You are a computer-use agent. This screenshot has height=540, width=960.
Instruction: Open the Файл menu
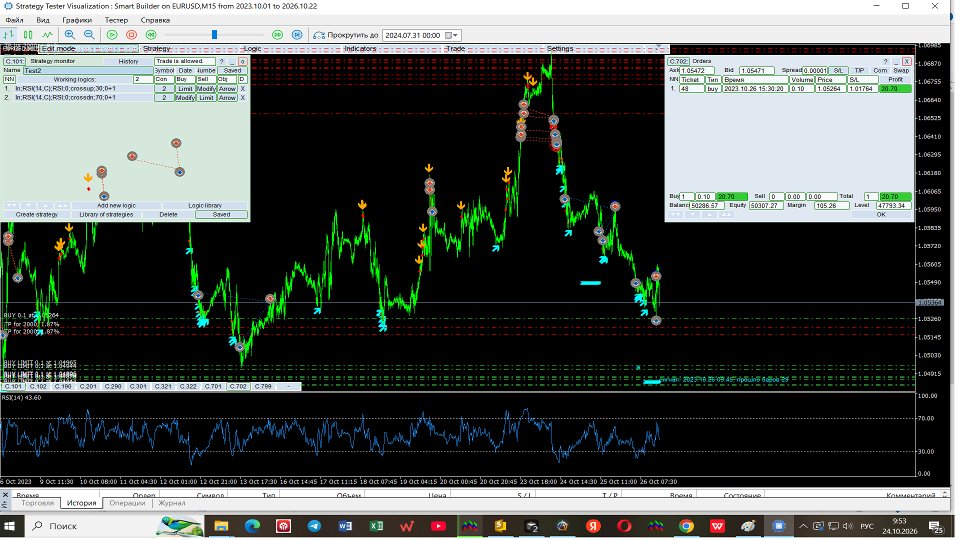coord(14,20)
